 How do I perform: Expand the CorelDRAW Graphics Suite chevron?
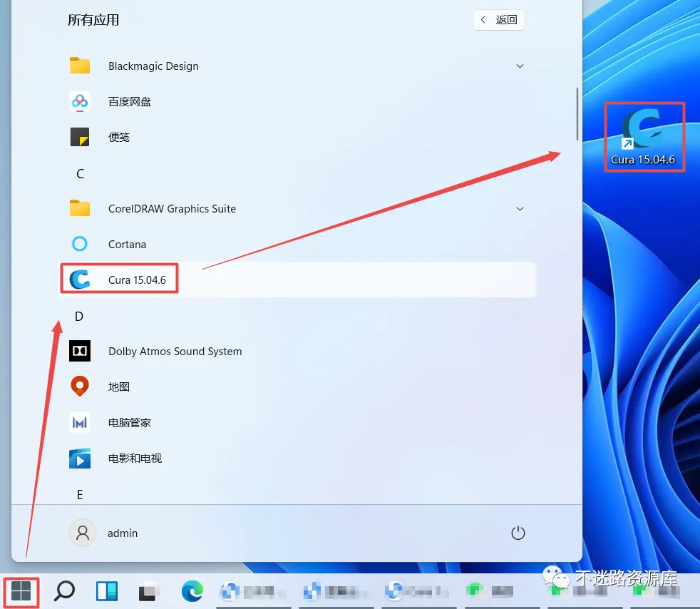(520, 208)
